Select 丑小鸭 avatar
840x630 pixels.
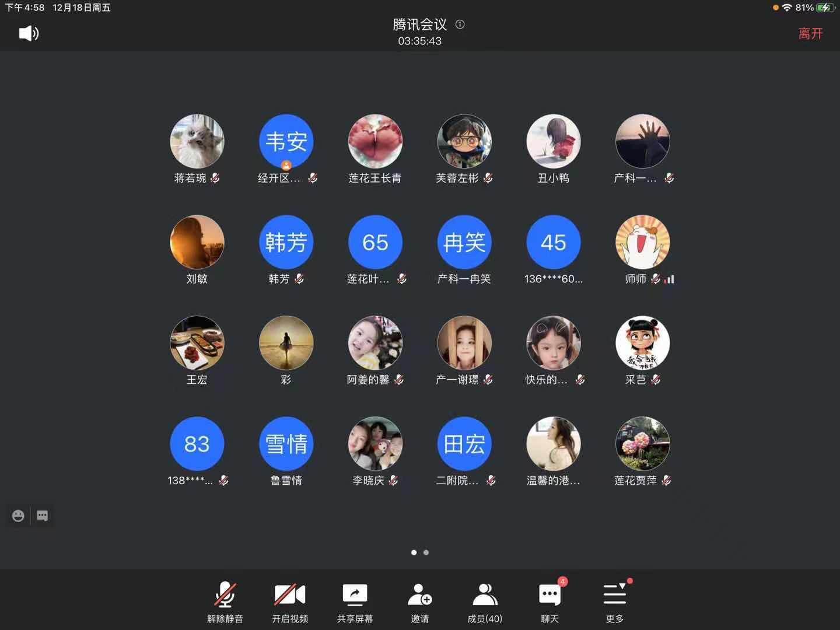click(x=554, y=141)
